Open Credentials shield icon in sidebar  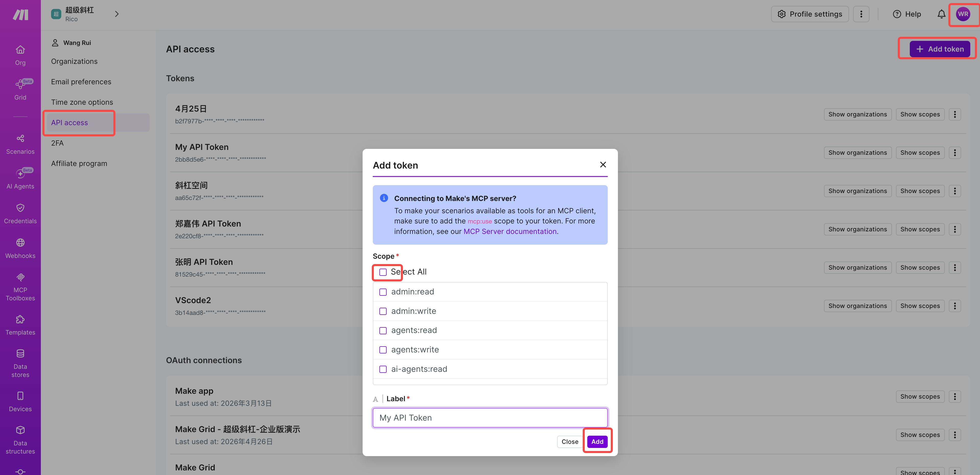point(20,208)
